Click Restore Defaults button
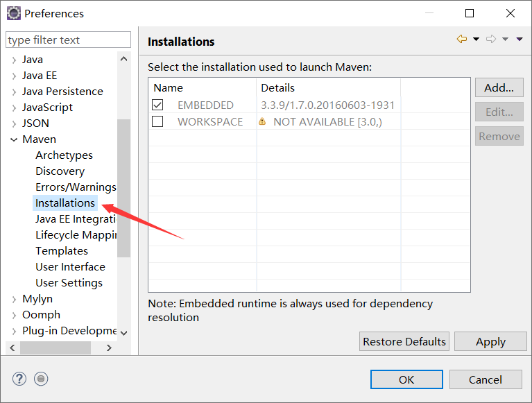 404,341
